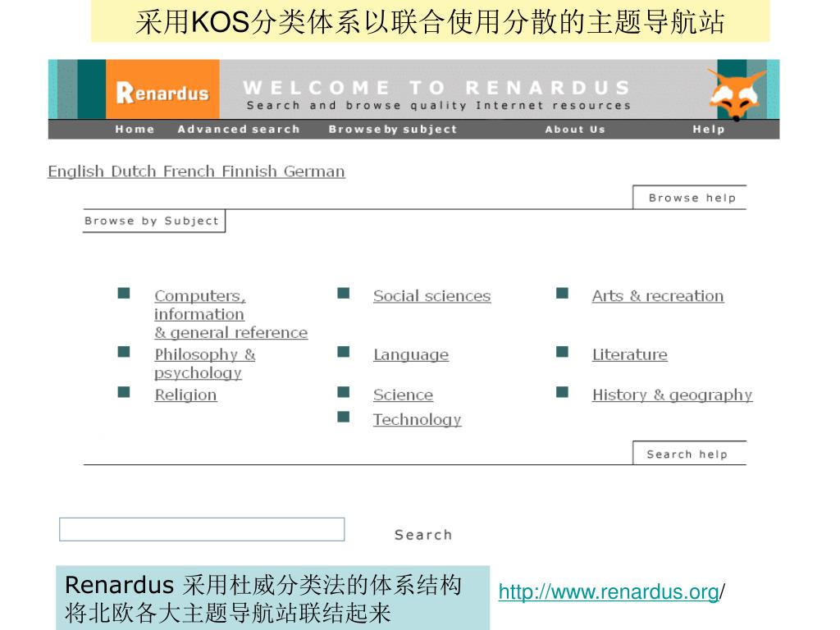Switch language to Finnish

coord(249,171)
